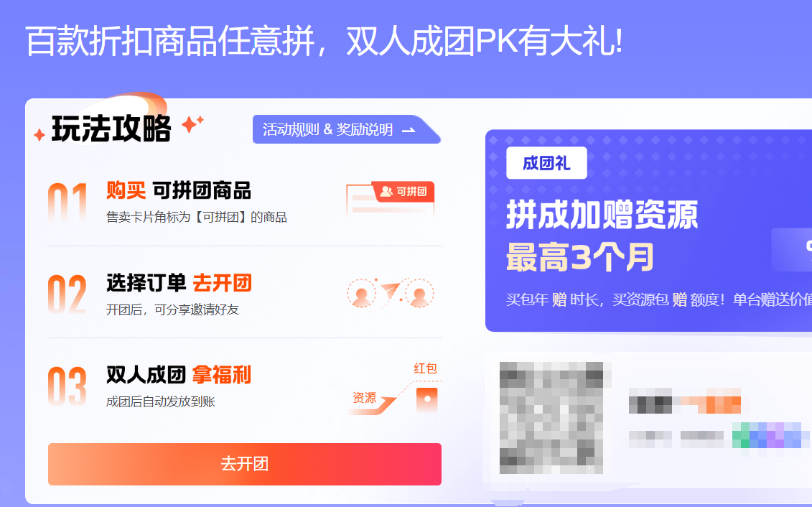The image size is (812, 507).
Task: Click the blurred QR code thumbnail
Action: tap(551, 418)
